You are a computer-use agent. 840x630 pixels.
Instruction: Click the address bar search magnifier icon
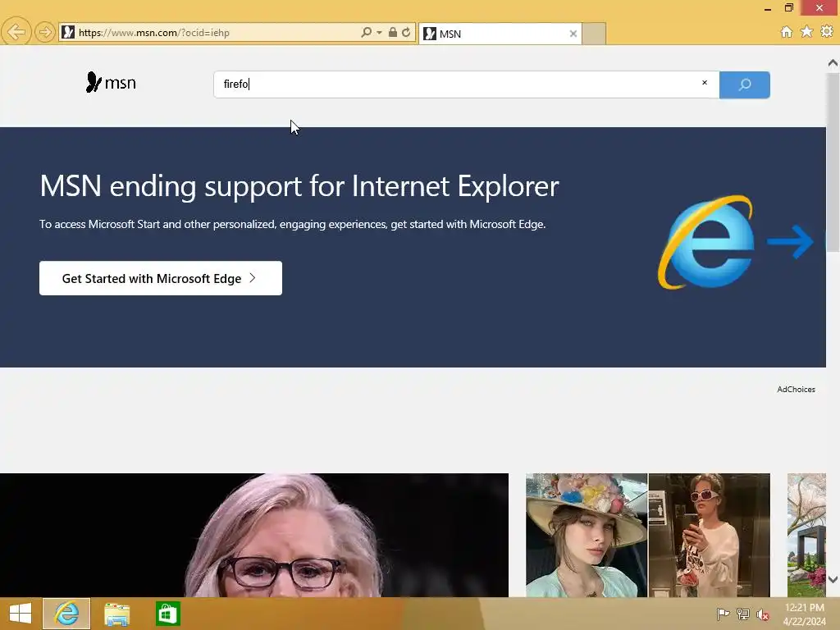pyautogui.click(x=367, y=32)
